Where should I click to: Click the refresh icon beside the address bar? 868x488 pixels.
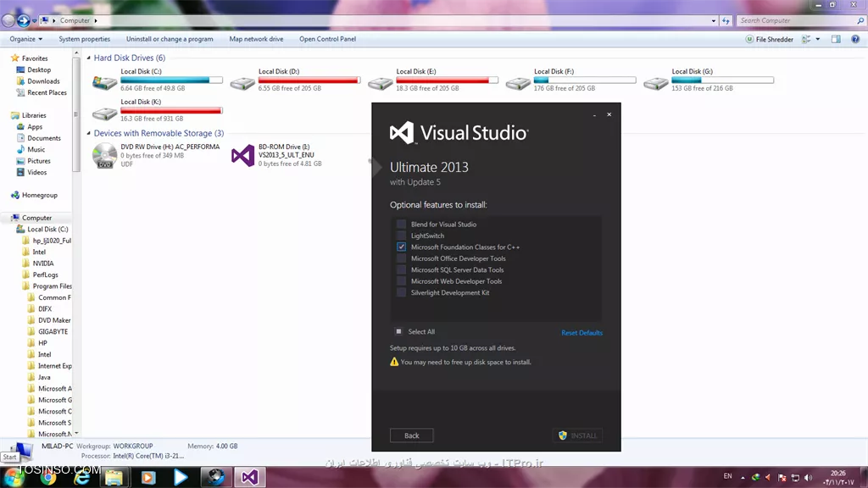click(x=726, y=20)
